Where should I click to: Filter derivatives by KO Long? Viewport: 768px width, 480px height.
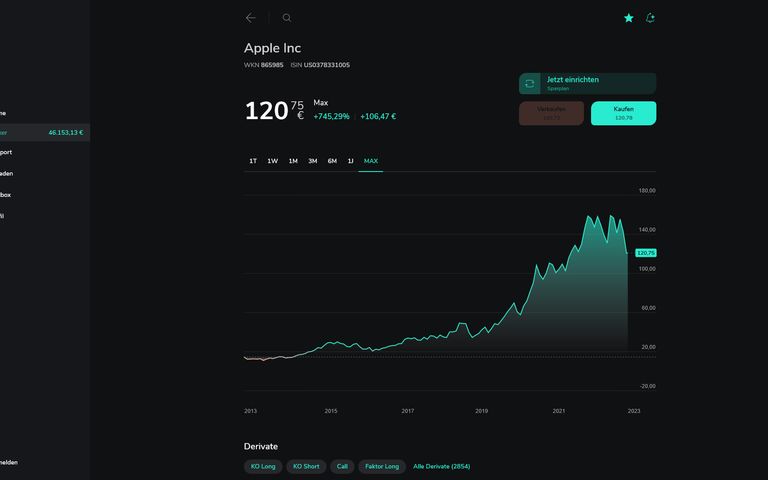pyautogui.click(x=263, y=466)
